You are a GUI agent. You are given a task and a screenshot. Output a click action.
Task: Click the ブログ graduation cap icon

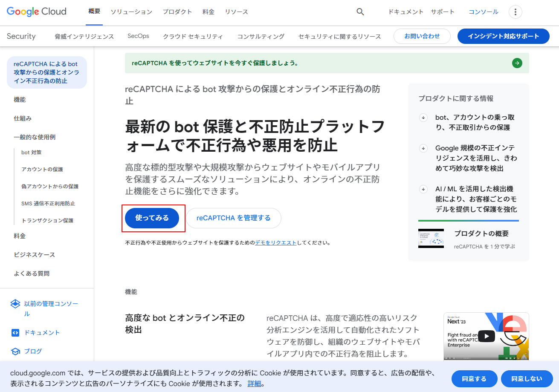(x=15, y=352)
